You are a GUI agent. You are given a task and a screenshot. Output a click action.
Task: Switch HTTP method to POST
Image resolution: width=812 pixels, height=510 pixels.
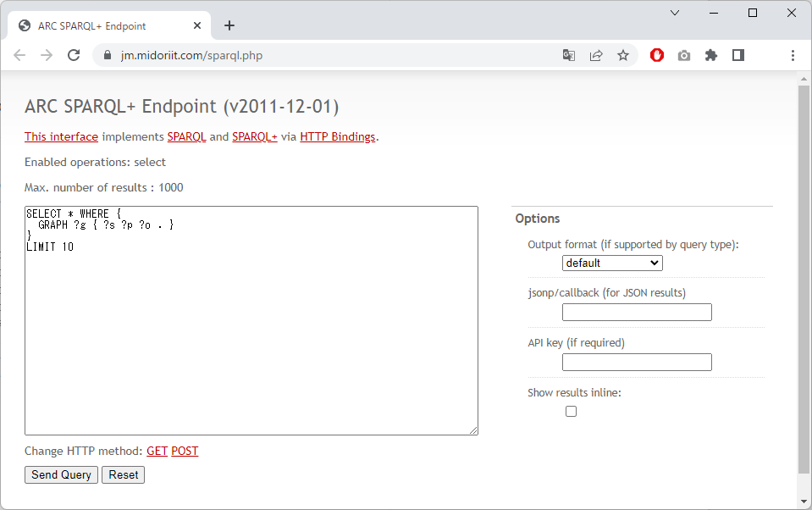coord(185,452)
